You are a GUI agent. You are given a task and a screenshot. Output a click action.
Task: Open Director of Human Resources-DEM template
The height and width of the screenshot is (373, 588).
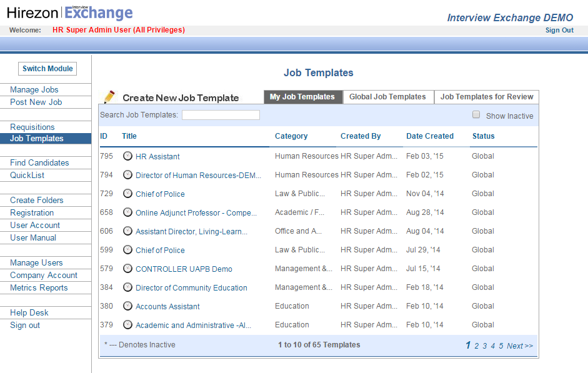(198, 176)
